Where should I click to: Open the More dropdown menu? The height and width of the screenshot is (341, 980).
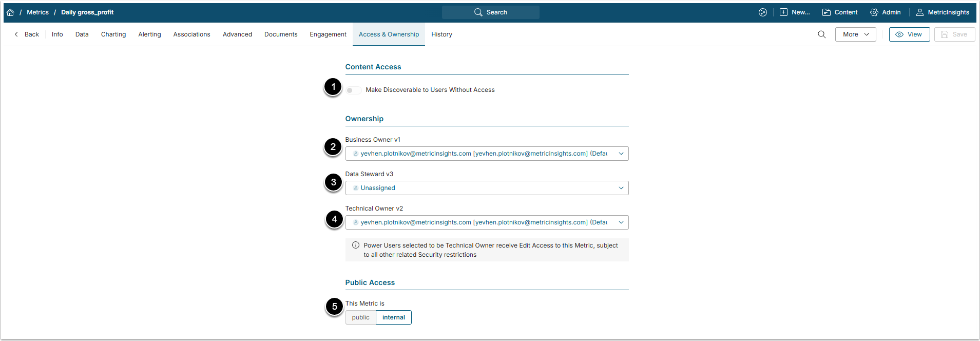point(855,34)
